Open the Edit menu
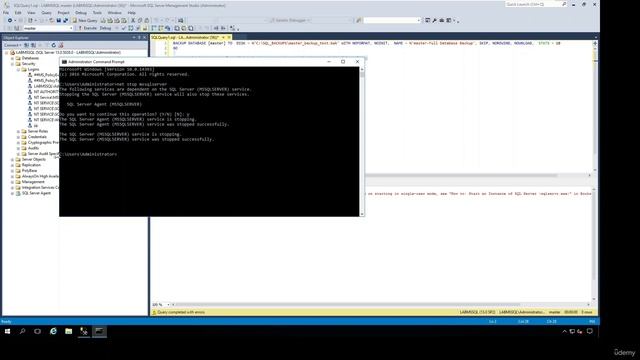 coord(18,13)
